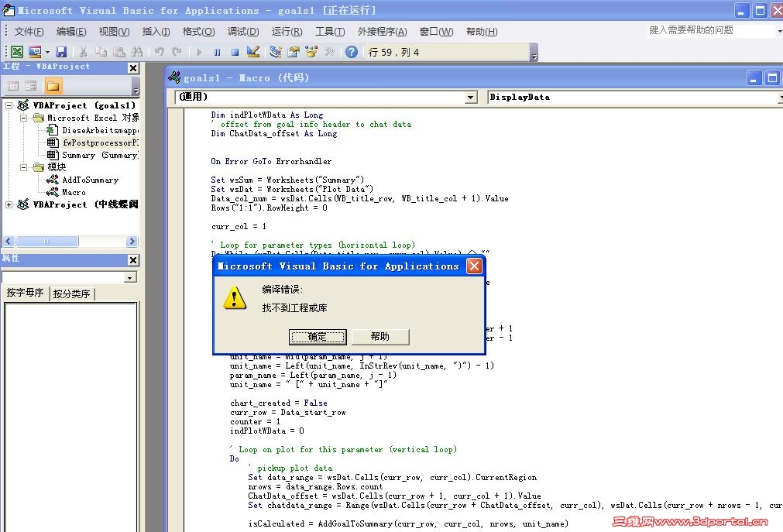Open 窗口(W) menu
Image resolution: width=783 pixels, height=532 pixels.
pyautogui.click(x=437, y=32)
